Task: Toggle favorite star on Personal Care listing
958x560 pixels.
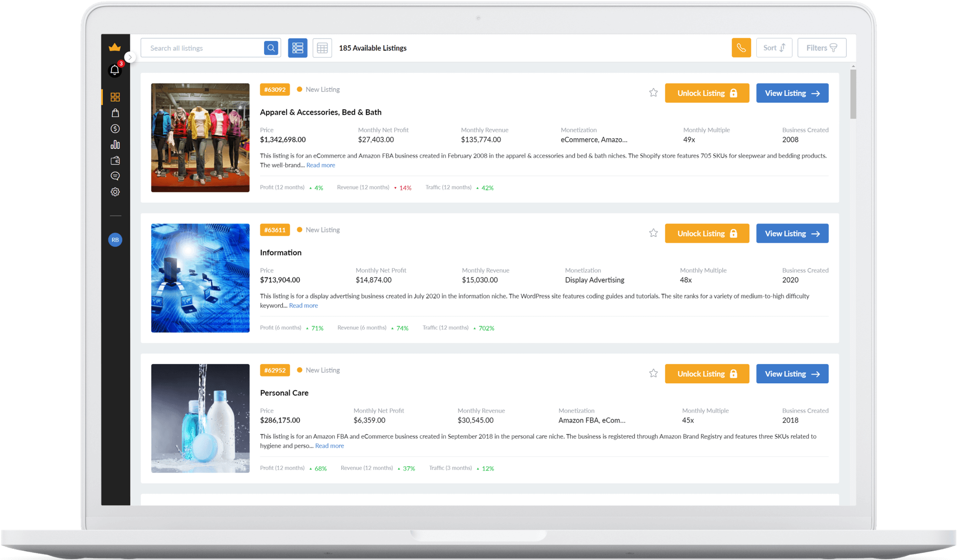Action: (x=653, y=373)
